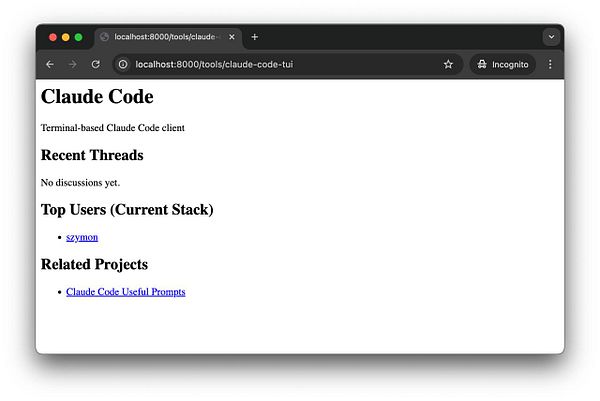Open the Incognito profile button
Image resolution: width=600 pixels, height=401 pixels.
click(x=502, y=64)
